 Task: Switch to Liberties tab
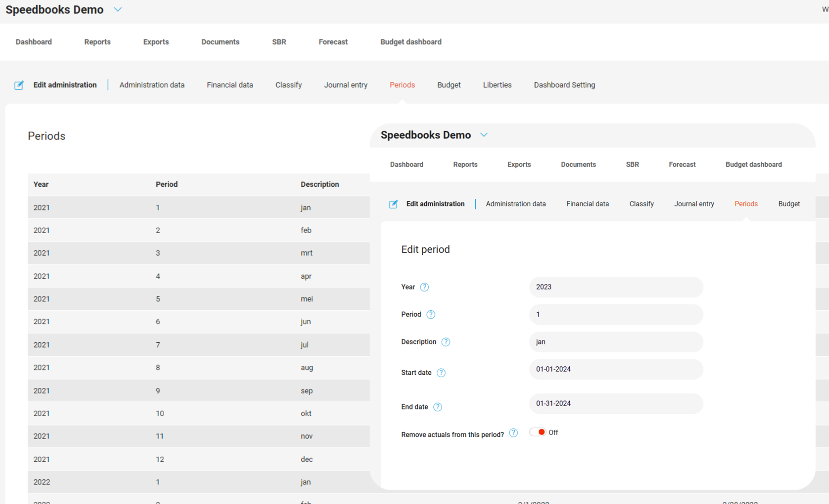tap(497, 85)
